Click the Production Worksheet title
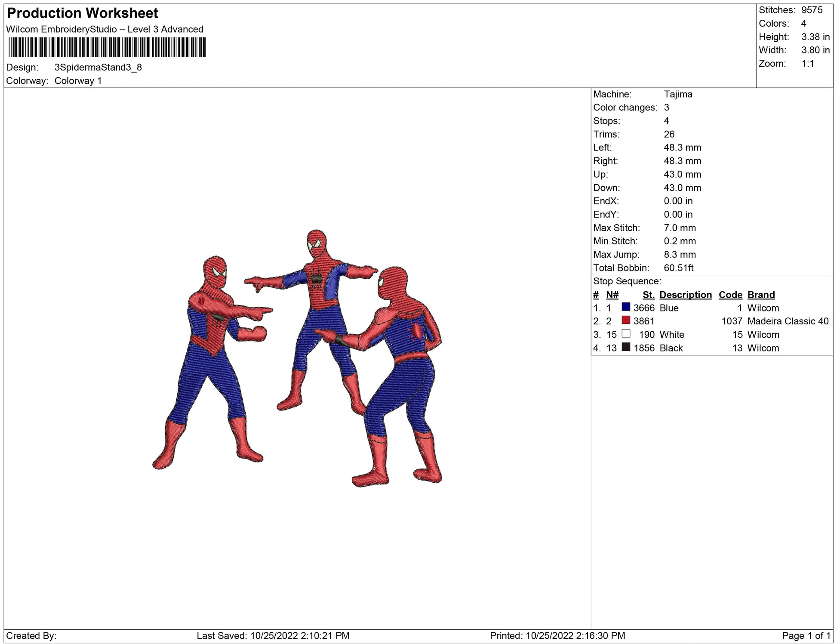 pos(83,13)
